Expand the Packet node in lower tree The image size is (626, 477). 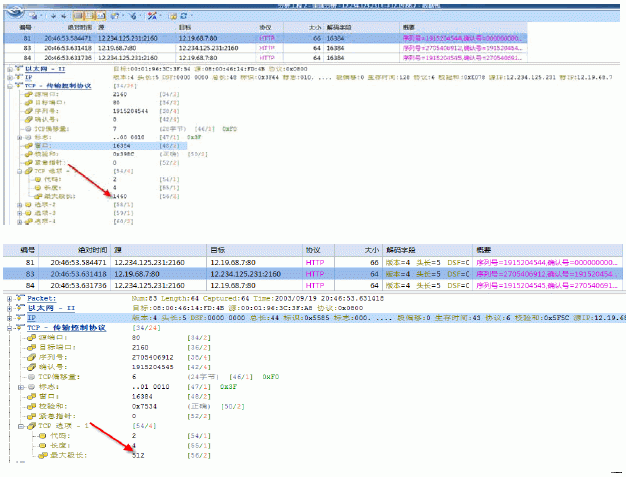pyautogui.click(x=4, y=297)
